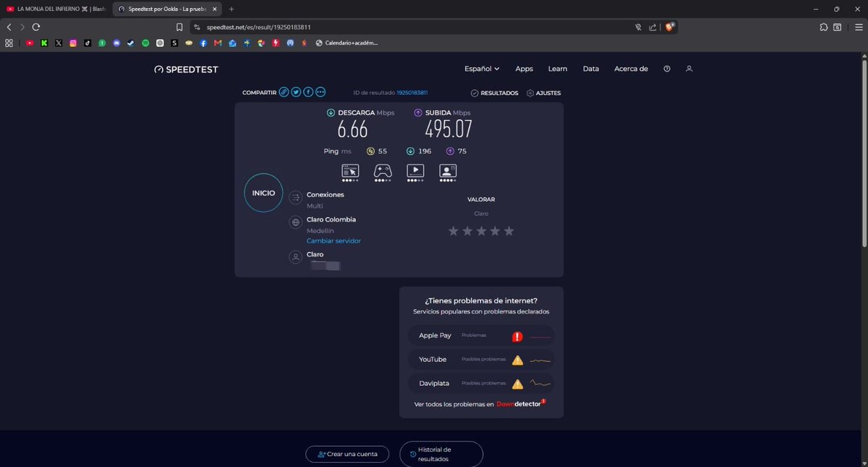This screenshot has width=868, height=467.
Task: Open the Apps menu item
Action: tap(524, 69)
